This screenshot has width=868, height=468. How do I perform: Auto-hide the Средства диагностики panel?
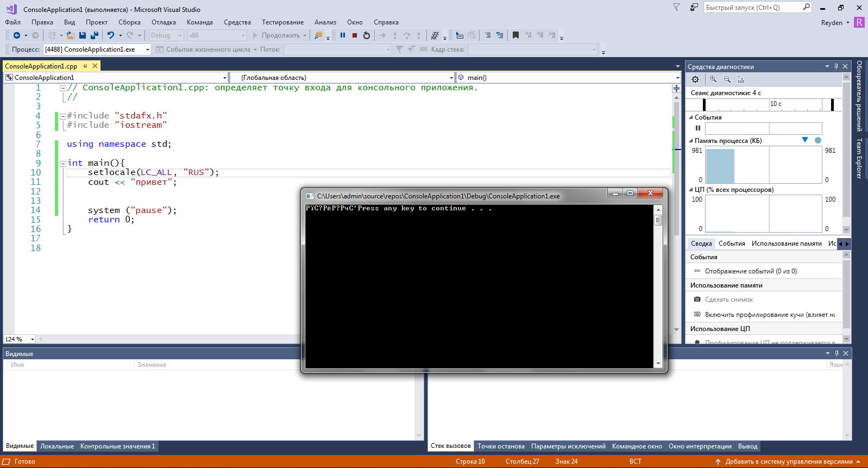pyautogui.click(x=836, y=66)
